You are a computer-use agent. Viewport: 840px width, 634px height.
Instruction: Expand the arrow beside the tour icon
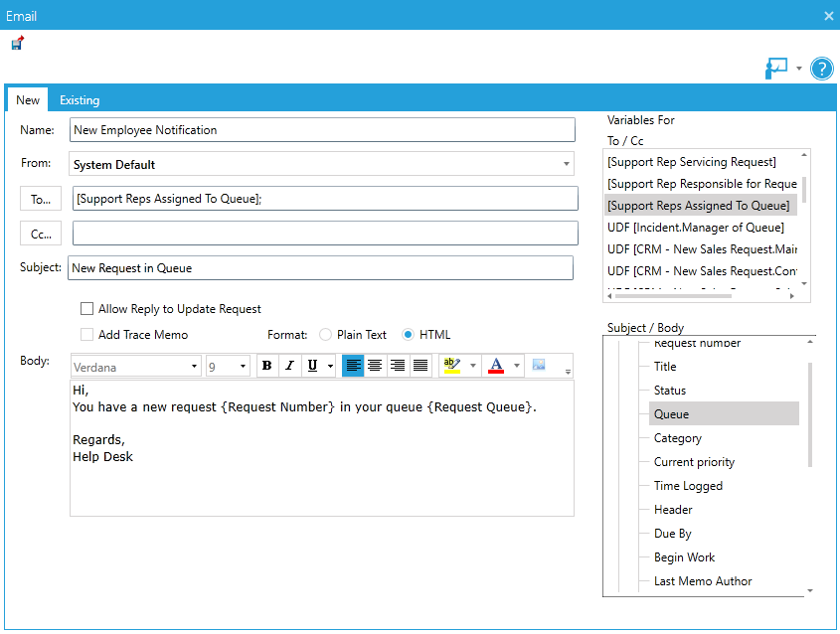pos(799,69)
